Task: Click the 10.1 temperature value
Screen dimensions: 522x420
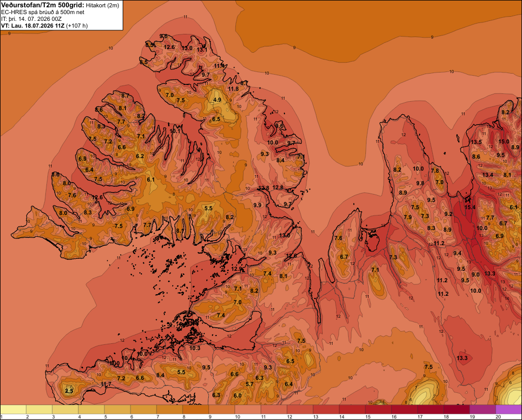Action: pyautogui.click(x=175, y=131)
